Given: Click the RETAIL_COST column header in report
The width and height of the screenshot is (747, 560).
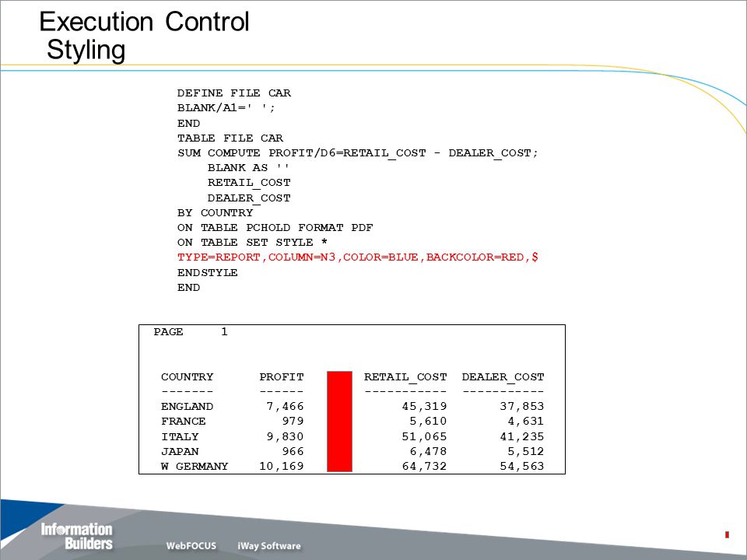Looking at the screenshot, I should [x=405, y=376].
